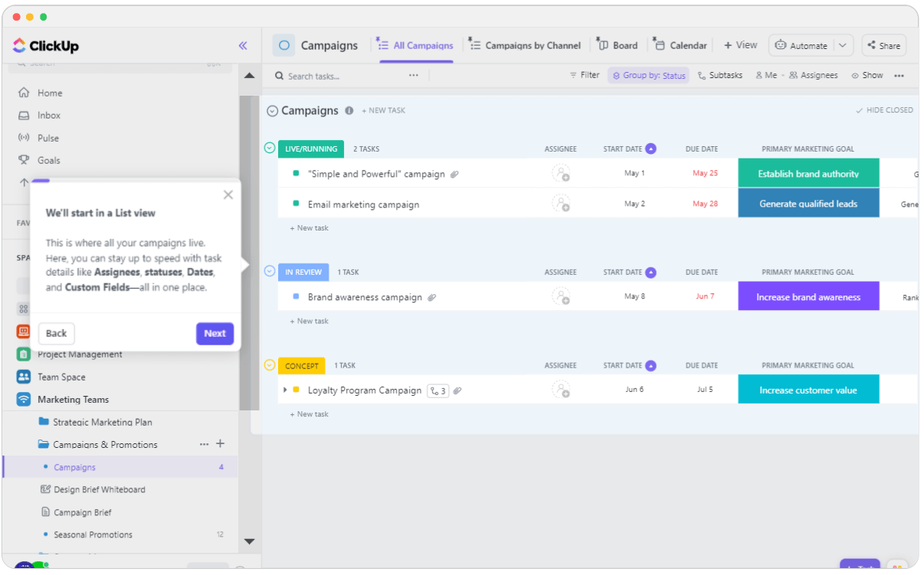924x575 pixels.
Task: Click the plus icon next to Campaigns & Promotions
Action: (x=221, y=444)
